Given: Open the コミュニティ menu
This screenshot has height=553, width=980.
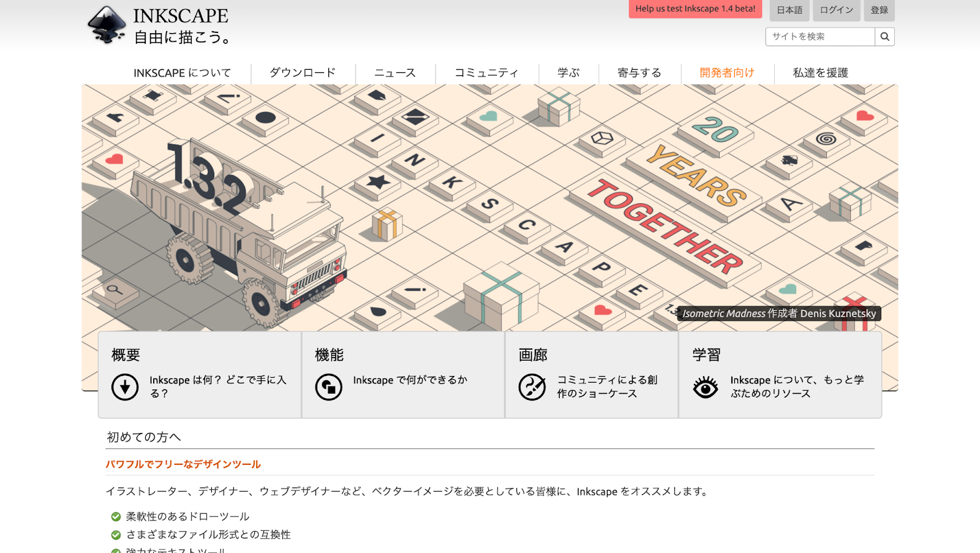Looking at the screenshot, I should [487, 73].
